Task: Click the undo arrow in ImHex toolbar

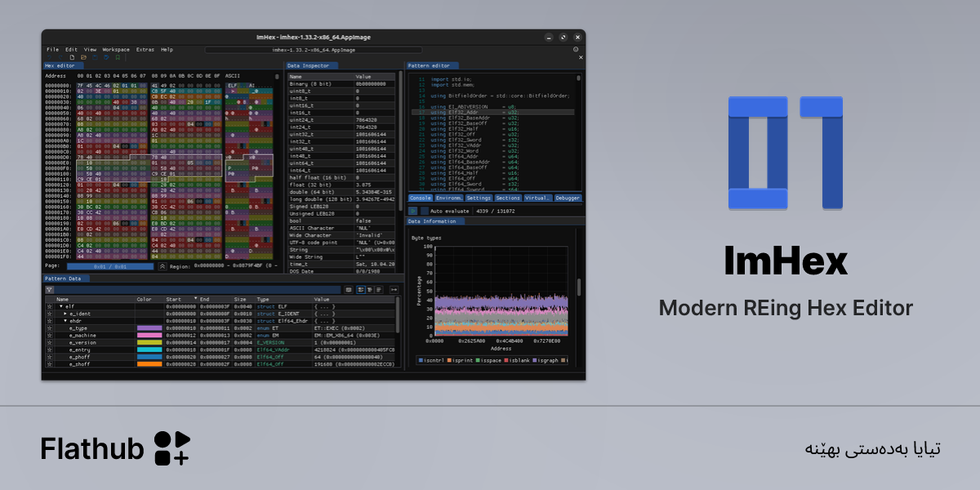Action: (x=49, y=57)
